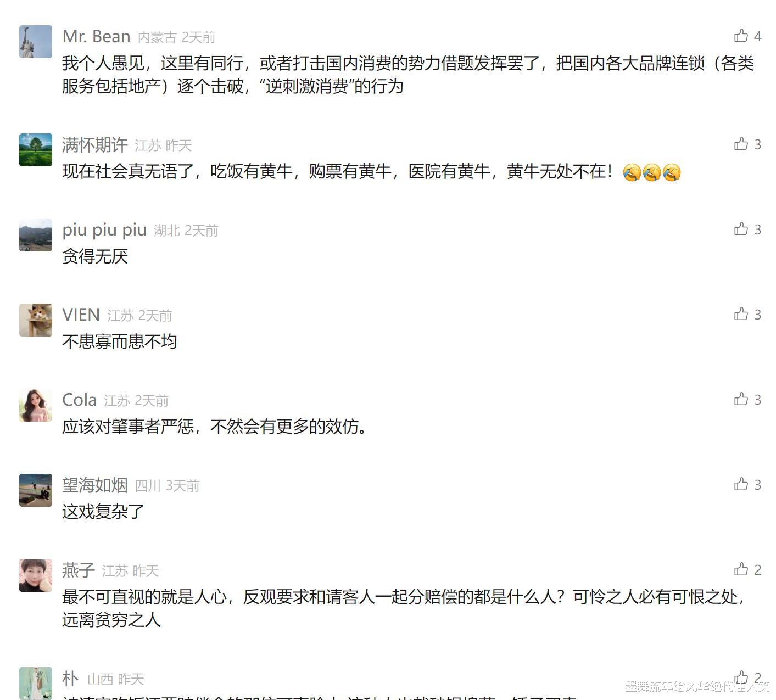Image resolution: width=776 pixels, height=700 pixels.
Task: Open 满怀期许's tree landscape avatar
Action: coord(36,150)
